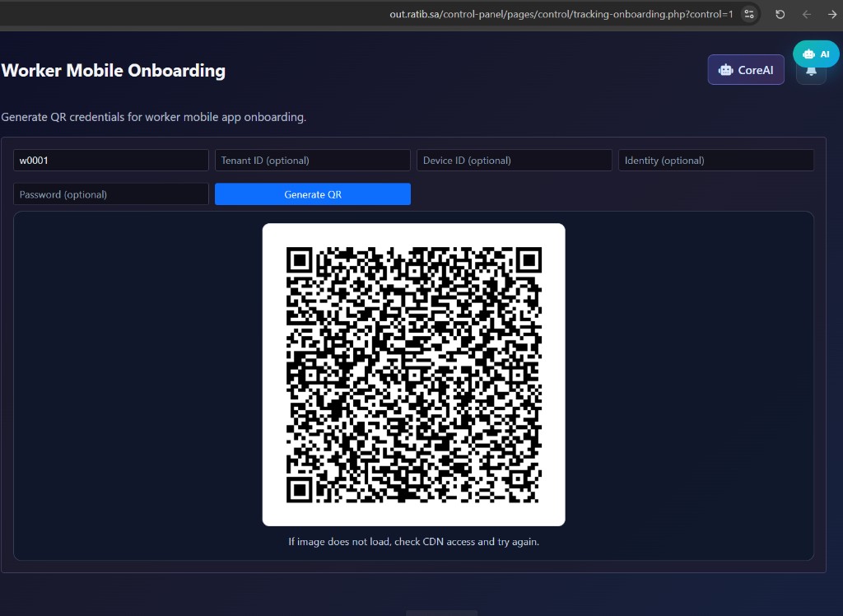Click the worker ID field containing w0001
843x616 pixels.
111,161
